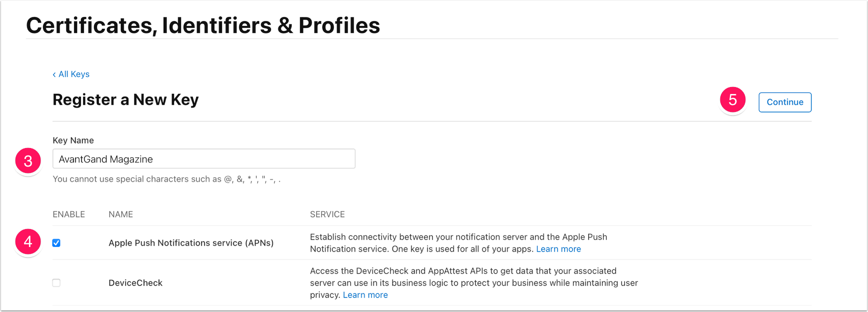The image size is (868, 312).
Task: Click Certificates, Identifiers & Profiles page title
Action: tap(203, 25)
